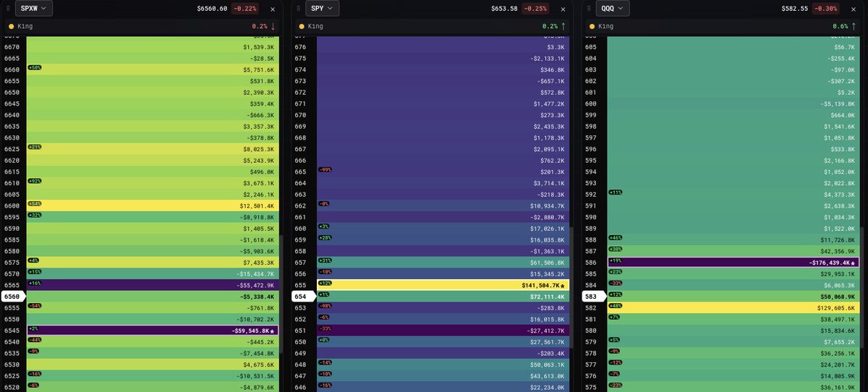Click the -98% badge on SPY 653 row

pyautogui.click(x=325, y=305)
